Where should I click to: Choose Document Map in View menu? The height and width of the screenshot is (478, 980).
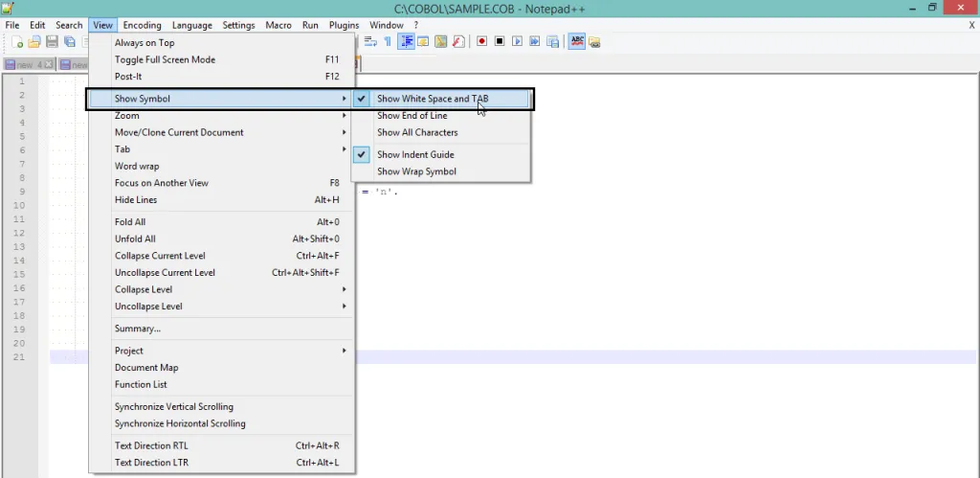tap(222, 368)
